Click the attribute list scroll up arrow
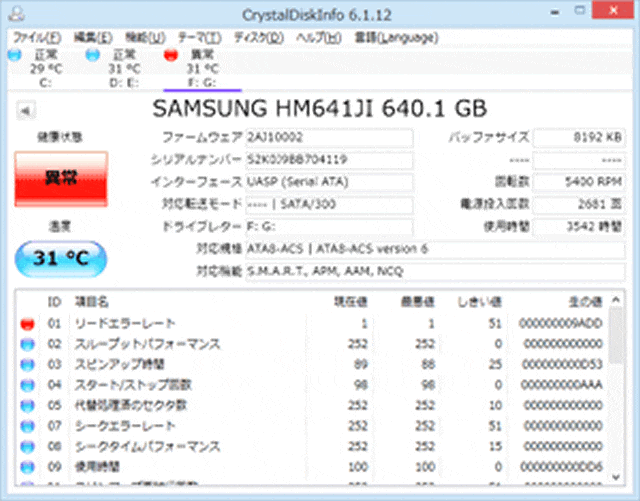The image size is (640, 501). 616,300
